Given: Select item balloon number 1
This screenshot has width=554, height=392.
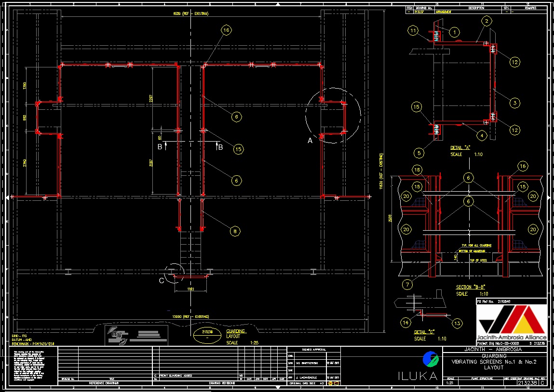Looking at the screenshot, I should [x=454, y=32].
